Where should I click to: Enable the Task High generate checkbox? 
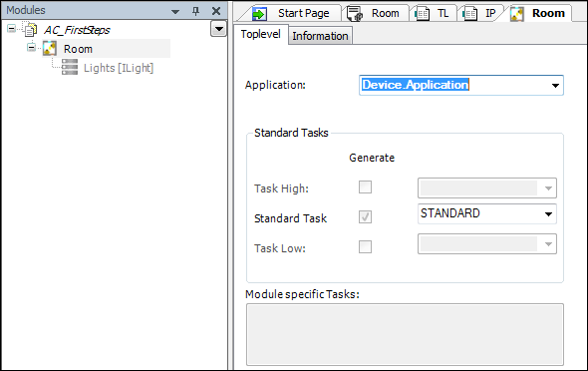point(365,186)
